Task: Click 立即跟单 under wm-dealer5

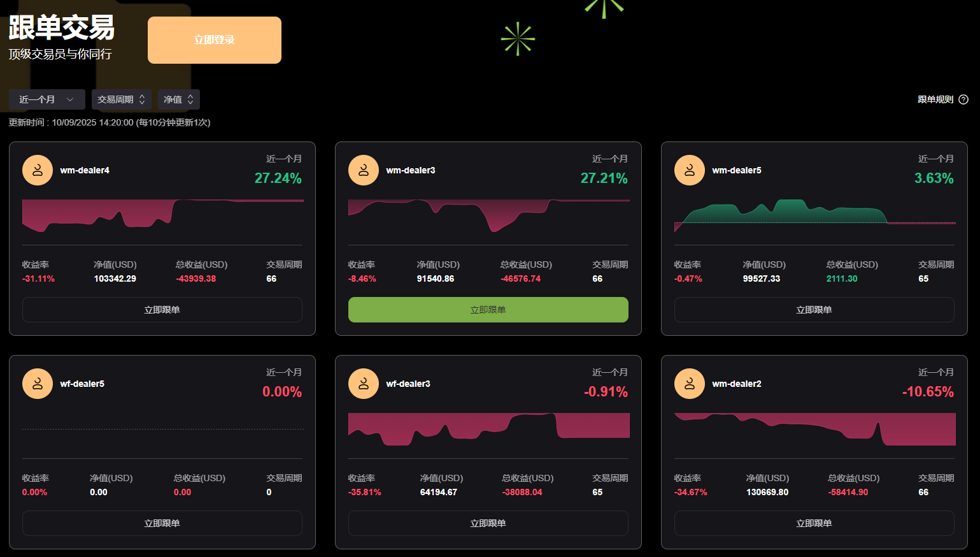Action: pyautogui.click(x=814, y=309)
